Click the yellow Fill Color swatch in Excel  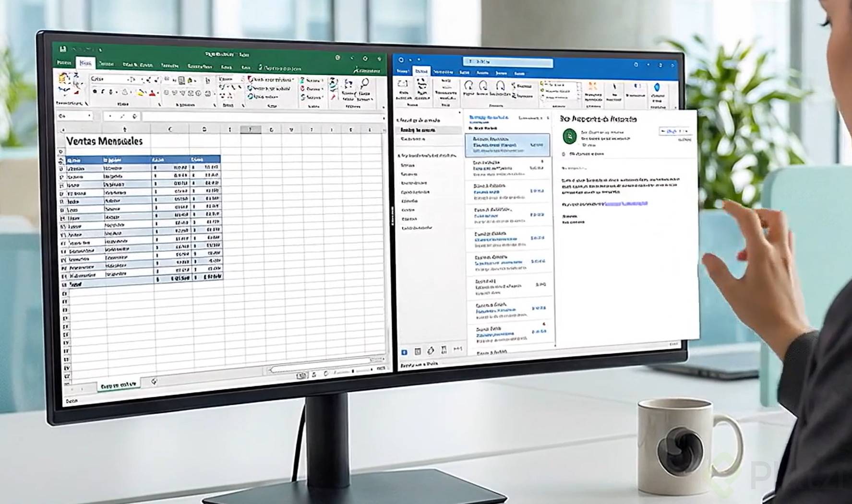pyautogui.click(x=141, y=92)
